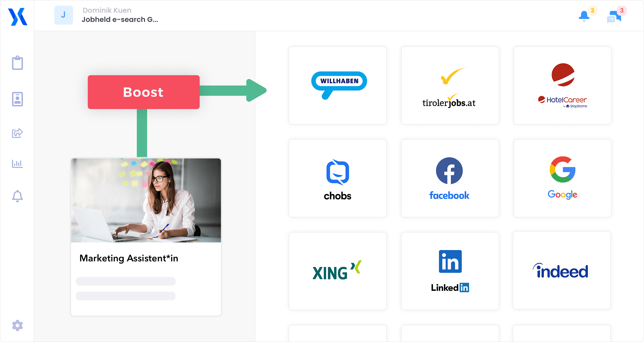This screenshot has height=342, width=644.
Task: Open settings via the gear icon
Action: (17, 325)
